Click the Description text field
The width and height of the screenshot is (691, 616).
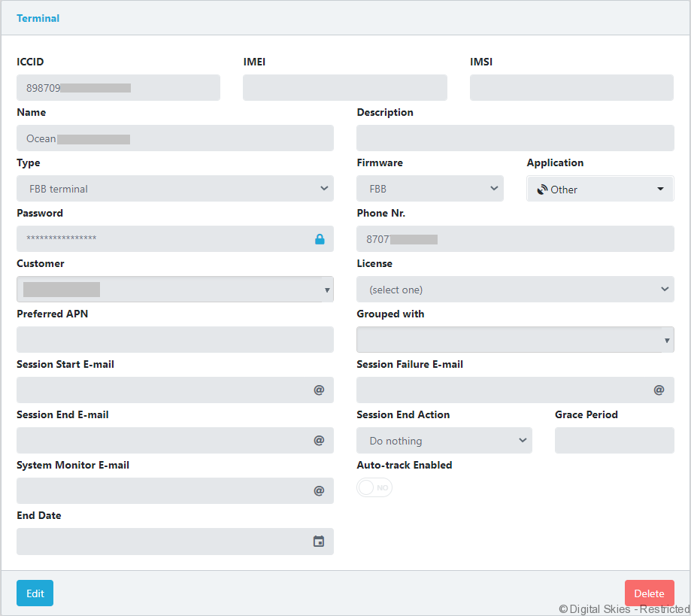point(514,138)
